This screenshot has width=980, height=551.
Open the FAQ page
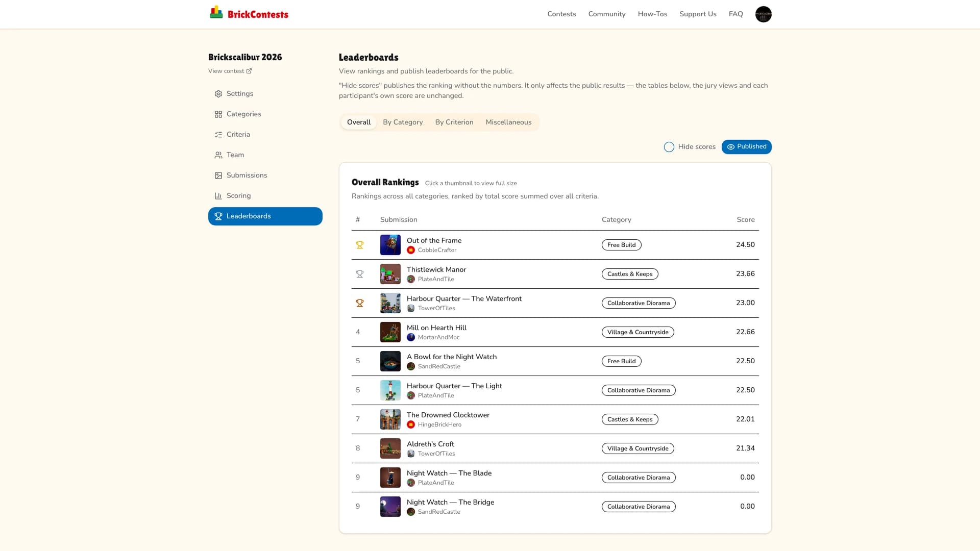[x=736, y=14]
